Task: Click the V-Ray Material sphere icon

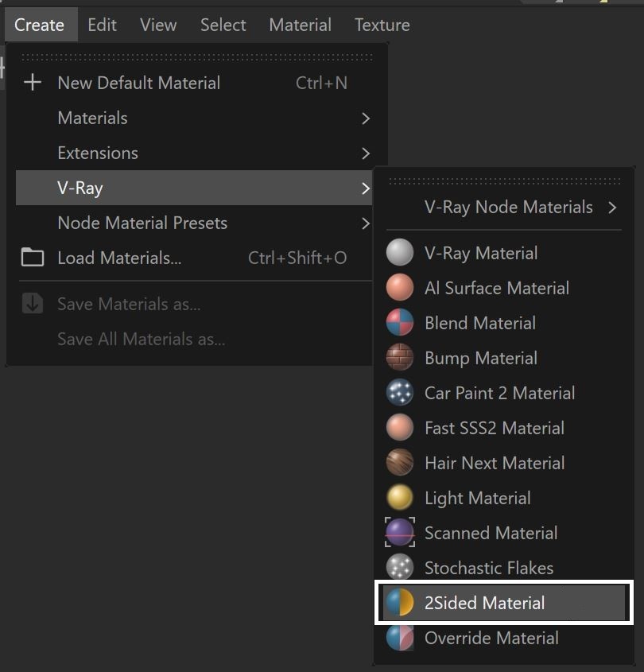Action: pos(399,252)
